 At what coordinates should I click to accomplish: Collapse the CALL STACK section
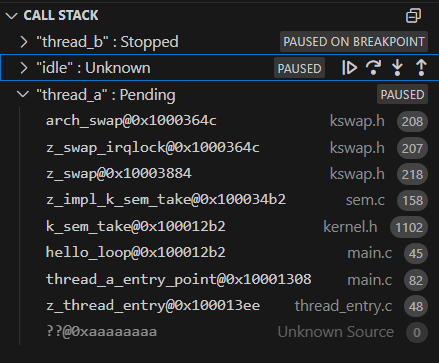pos(12,16)
